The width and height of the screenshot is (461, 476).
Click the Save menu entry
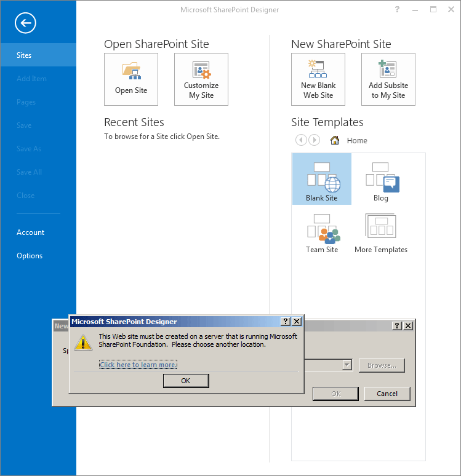(24, 125)
